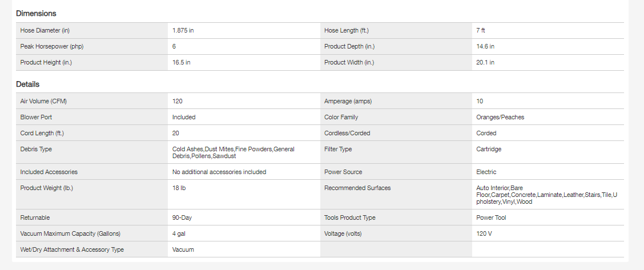
Task: Click the Product Width (in.) label
Action: tap(349, 62)
